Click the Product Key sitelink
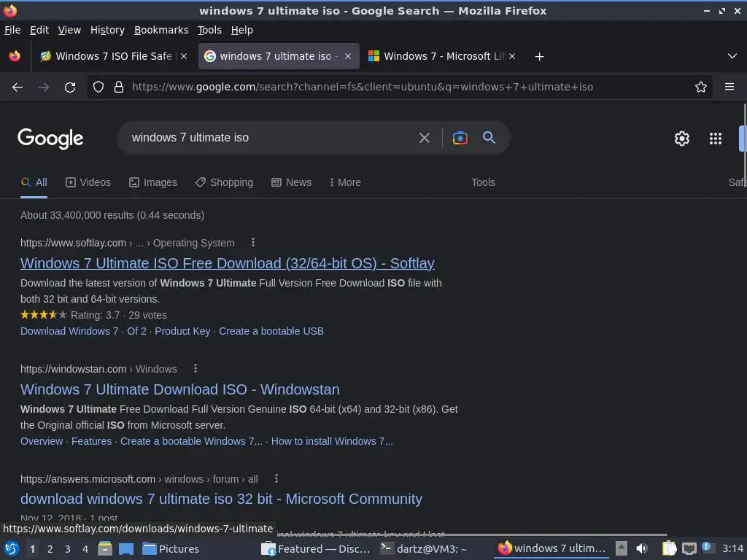 (x=182, y=331)
